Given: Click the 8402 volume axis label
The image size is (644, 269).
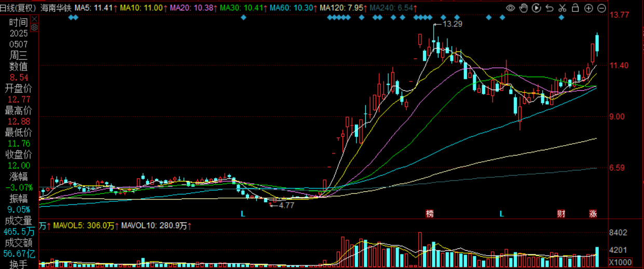Looking at the screenshot, I should tap(619, 233).
